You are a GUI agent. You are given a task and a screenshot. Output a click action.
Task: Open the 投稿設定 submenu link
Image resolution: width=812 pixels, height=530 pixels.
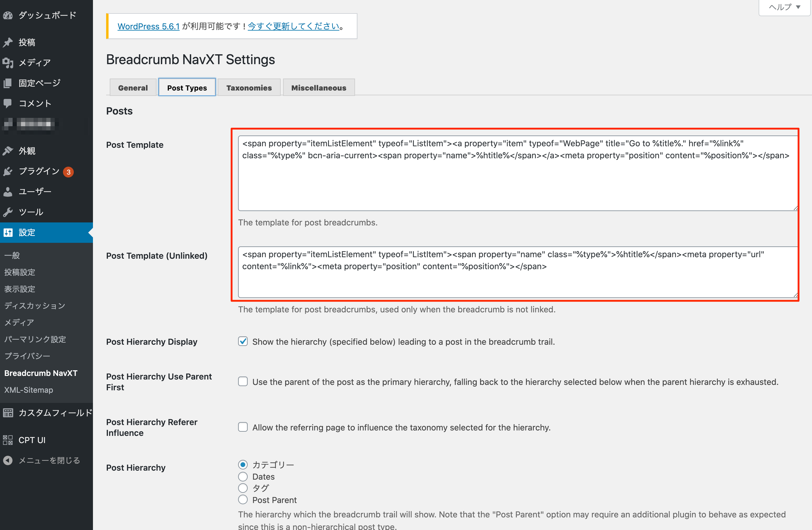pyautogui.click(x=20, y=272)
